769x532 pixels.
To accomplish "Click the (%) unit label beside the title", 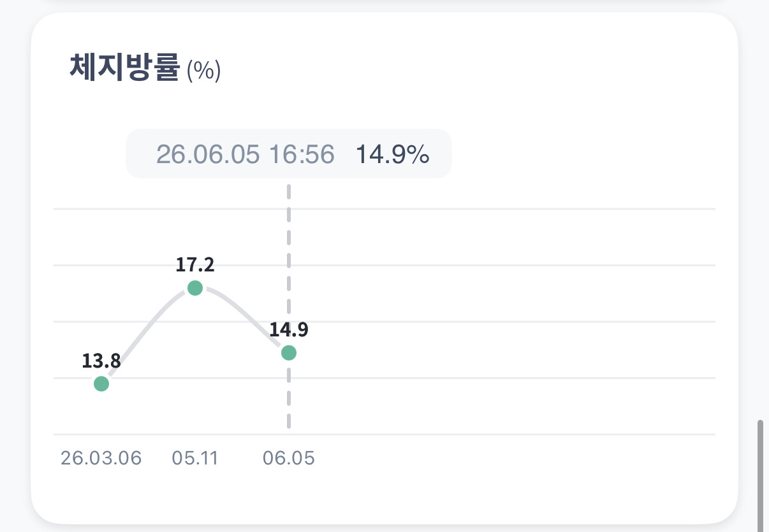I will (203, 71).
